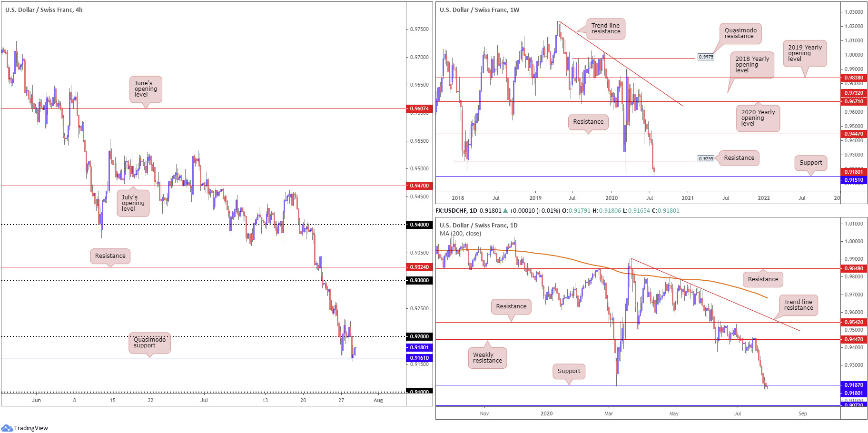The height and width of the screenshot is (433, 868).
Task: Click the FX:USDCHF, 1D symbol text
Action: pos(456,210)
